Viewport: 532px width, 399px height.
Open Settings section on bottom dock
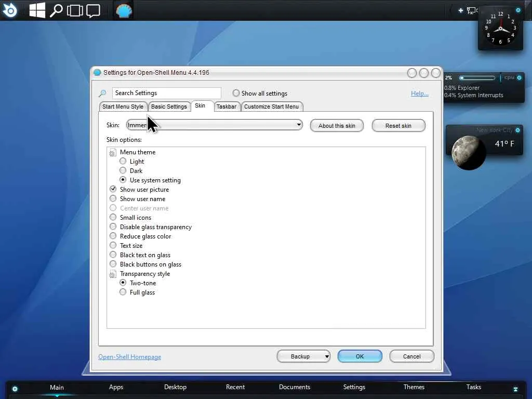click(354, 387)
